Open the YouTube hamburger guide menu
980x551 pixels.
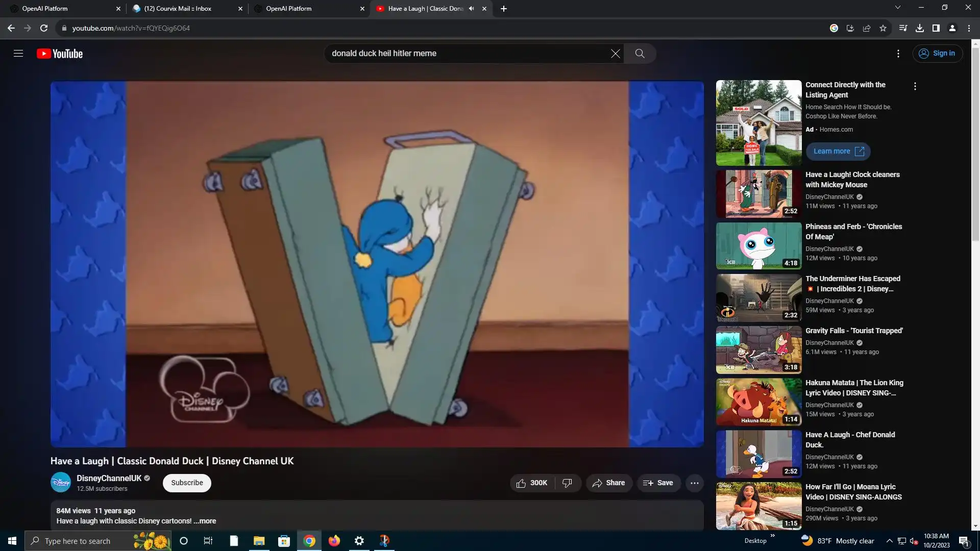coord(18,54)
